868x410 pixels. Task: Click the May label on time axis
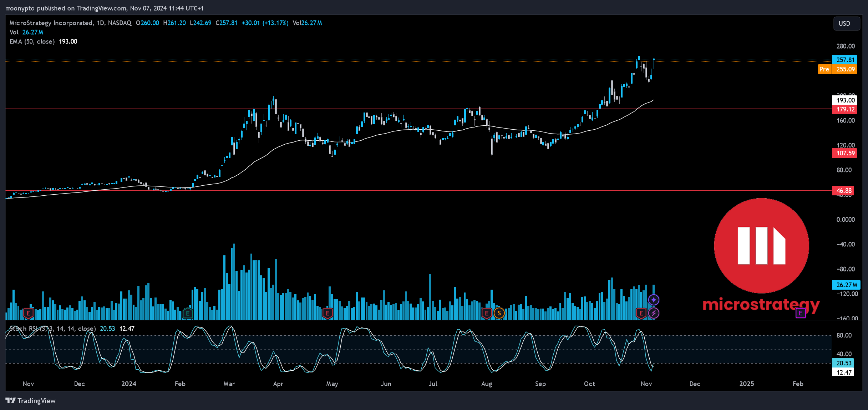point(332,384)
